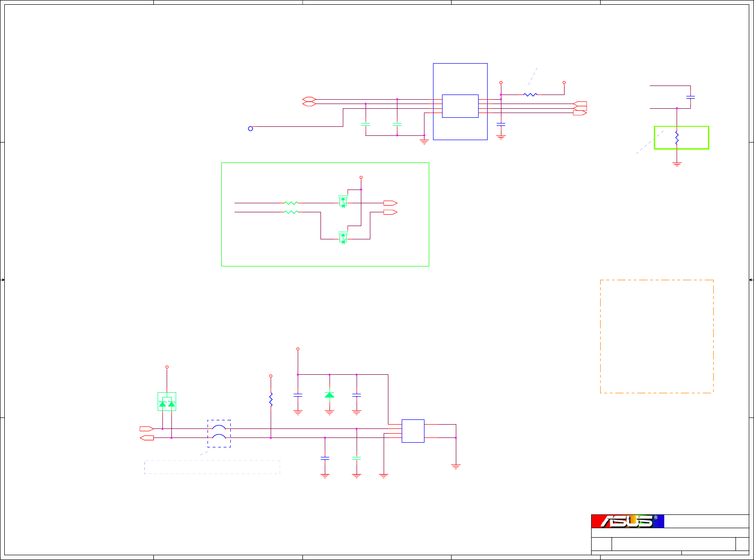This screenshot has width=754, height=560.
Task: Select blue capacitor on bottom signal line
Action: click(x=325, y=458)
